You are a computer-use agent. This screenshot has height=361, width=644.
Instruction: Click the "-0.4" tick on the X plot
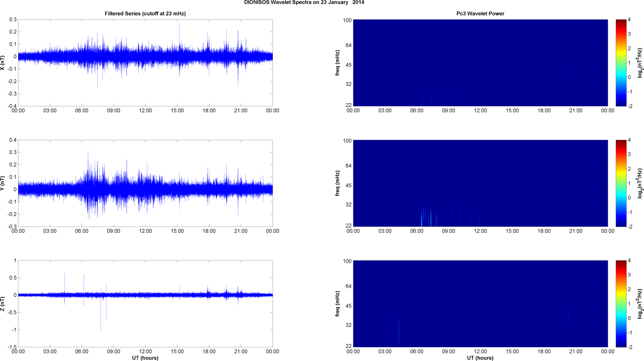[x=12, y=106]
